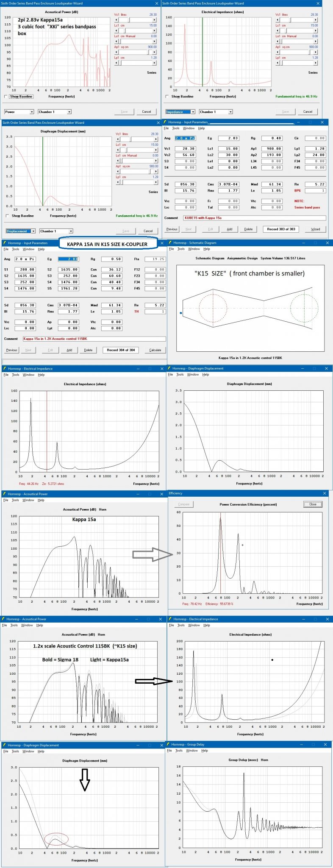Open the Displacement chart-type dropdown
Viewport: 333px width, 868px height.
[x=33, y=231]
